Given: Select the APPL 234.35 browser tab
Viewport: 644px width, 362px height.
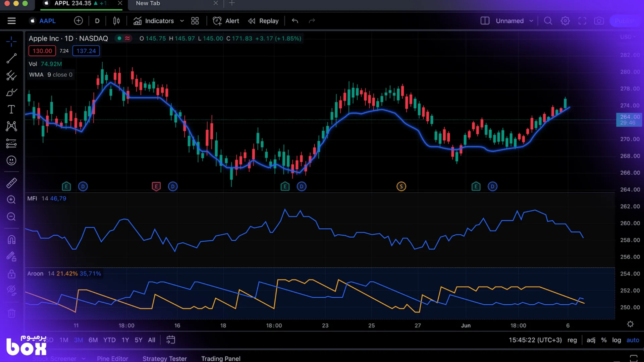Looking at the screenshot, I should pos(80,3).
